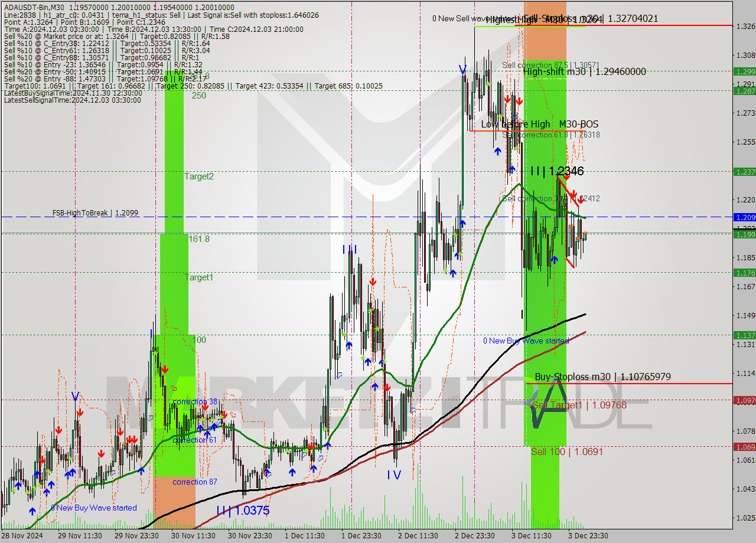Viewport: 756px width, 543px height.
Task: Select the 'Line:2838 | h1_atr_c0' info line
Action: tap(161, 15)
